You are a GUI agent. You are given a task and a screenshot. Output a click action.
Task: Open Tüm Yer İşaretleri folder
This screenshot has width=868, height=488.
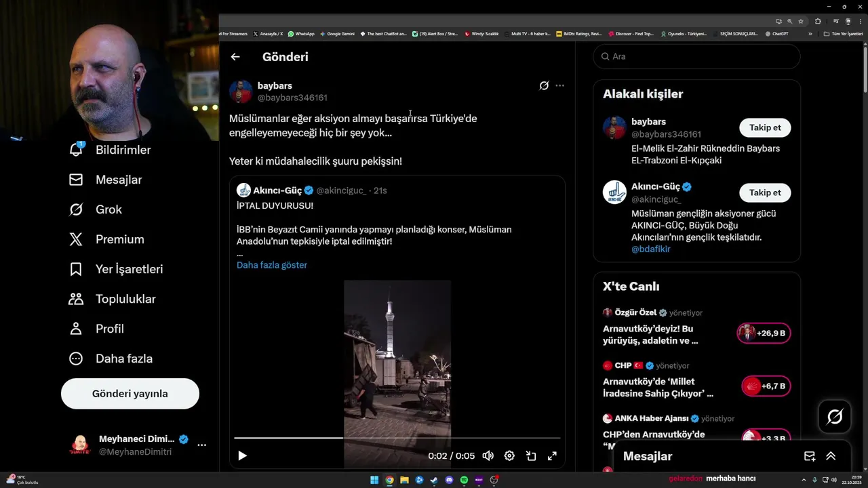pyautogui.click(x=843, y=33)
